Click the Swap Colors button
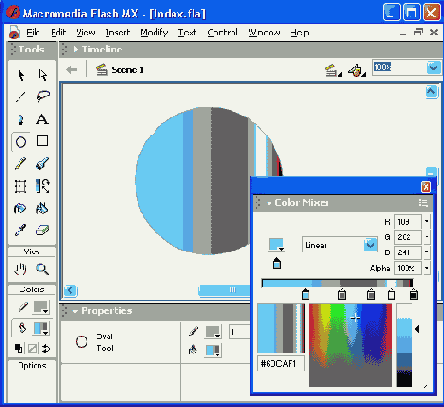Viewport: 444px width, 407px height. coord(46,349)
